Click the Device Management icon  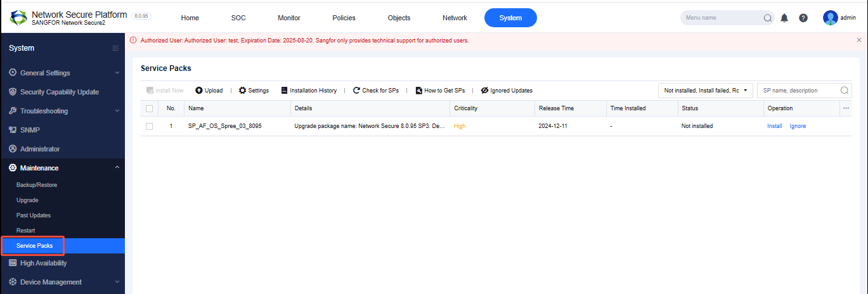pyautogui.click(x=13, y=282)
